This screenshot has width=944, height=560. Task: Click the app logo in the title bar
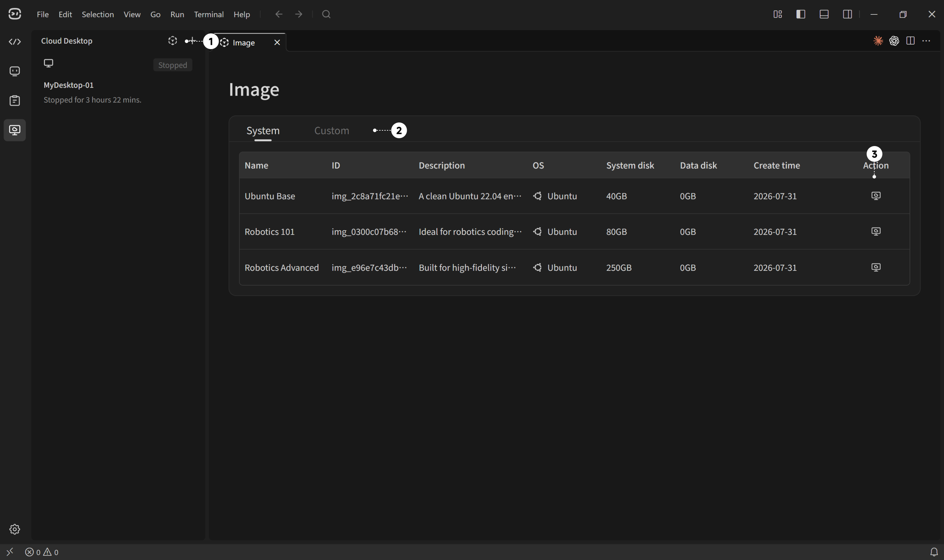click(15, 14)
